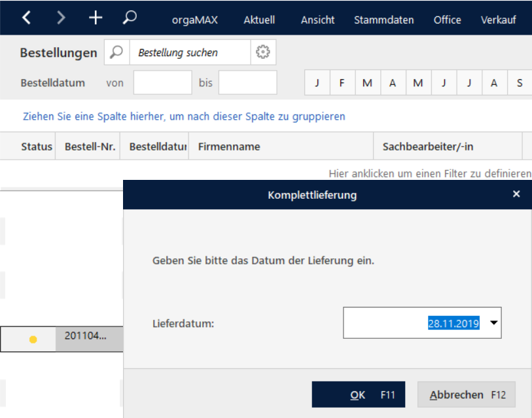Filter by September with the S button
The width and height of the screenshot is (532, 418).
(520, 82)
